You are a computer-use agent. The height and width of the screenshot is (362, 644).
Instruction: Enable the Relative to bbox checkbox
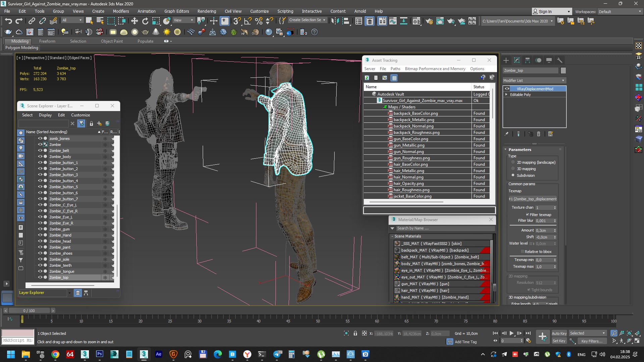pos(522,252)
